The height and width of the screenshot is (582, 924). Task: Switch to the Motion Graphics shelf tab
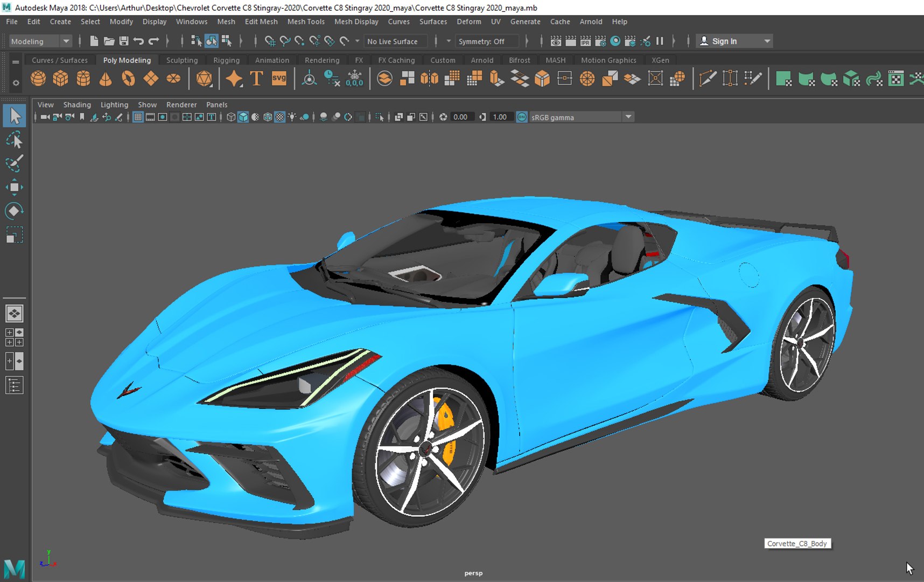(608, 60)
